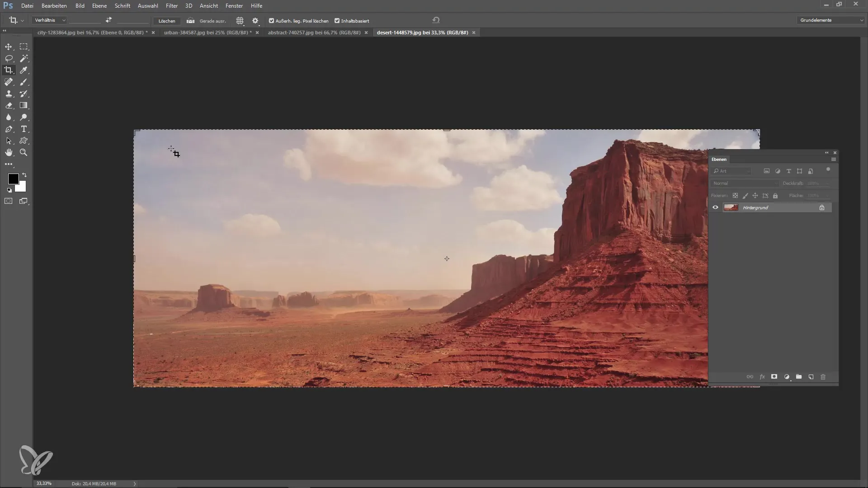Select the Move tool
Image resolution: width=868 pixels, height=488 pixels.
tap(9, 47)
